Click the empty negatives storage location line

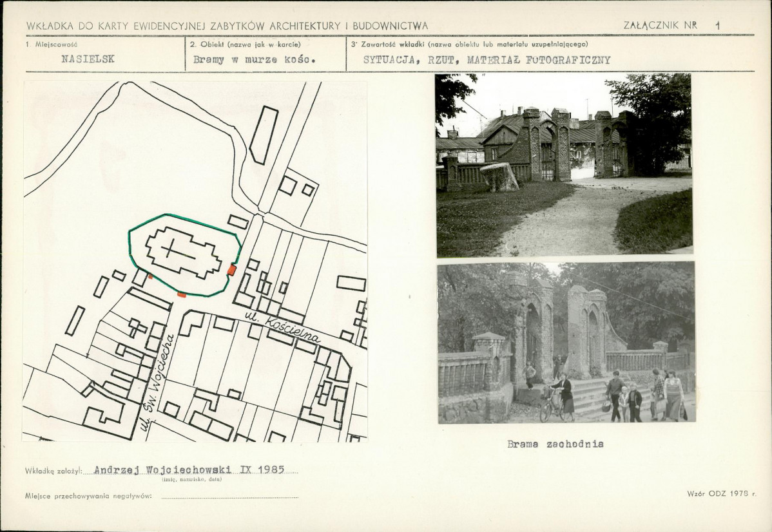click(x=229, y=496)
